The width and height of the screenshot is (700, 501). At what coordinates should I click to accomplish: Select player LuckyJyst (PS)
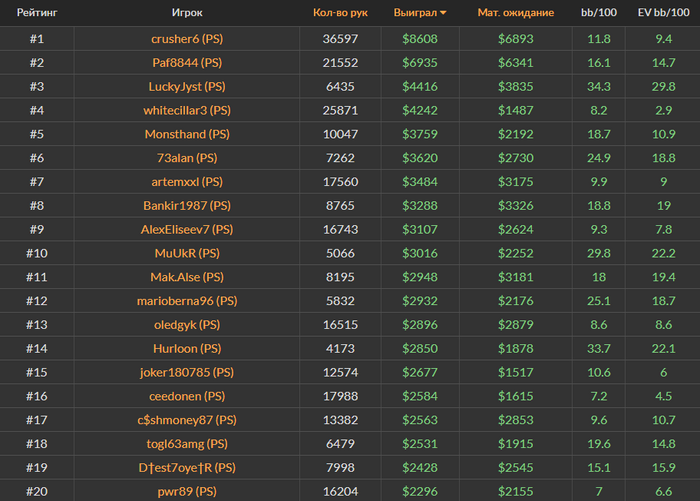pos(187,86)
